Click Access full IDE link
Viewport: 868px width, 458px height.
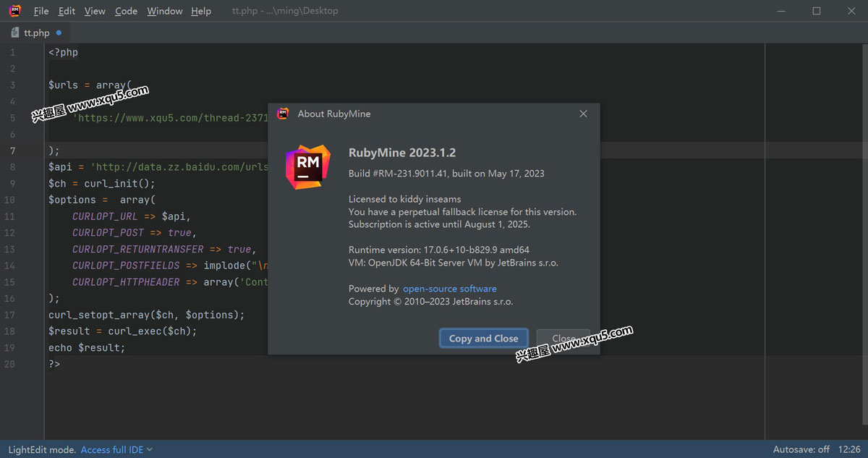(x=112, y=449)
